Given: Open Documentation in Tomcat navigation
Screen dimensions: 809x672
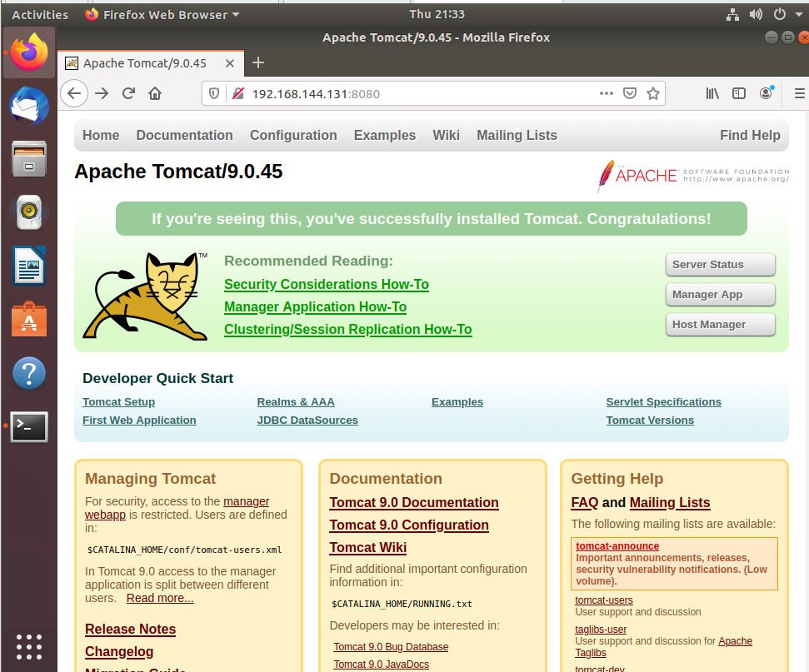Looking at the screenshot, I should [184, 135].
